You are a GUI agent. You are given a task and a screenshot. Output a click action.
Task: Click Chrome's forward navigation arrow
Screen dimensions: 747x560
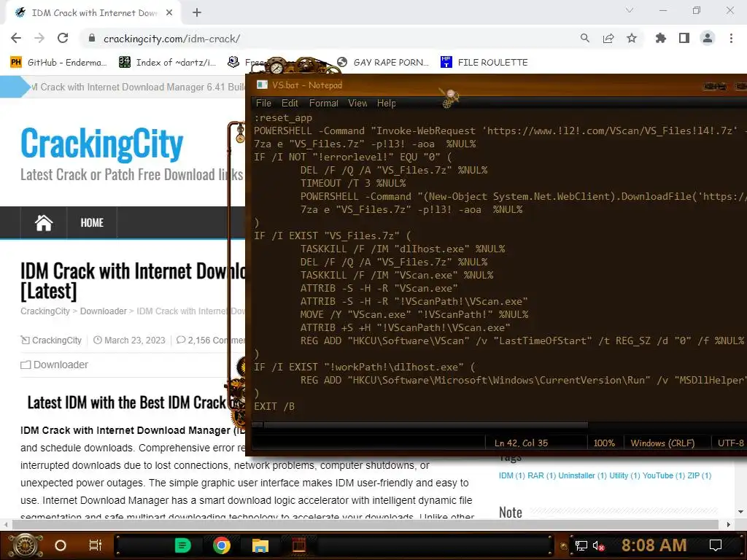[x=39, y=38]
